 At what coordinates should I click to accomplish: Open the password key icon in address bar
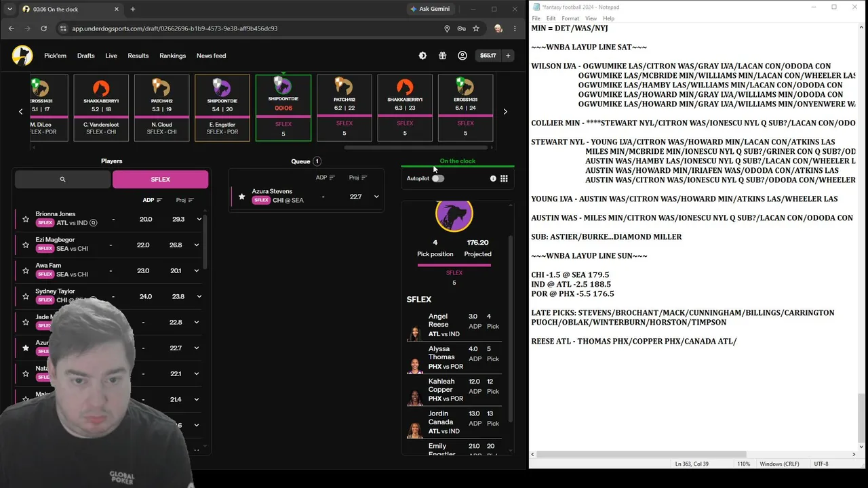(461, 28)
